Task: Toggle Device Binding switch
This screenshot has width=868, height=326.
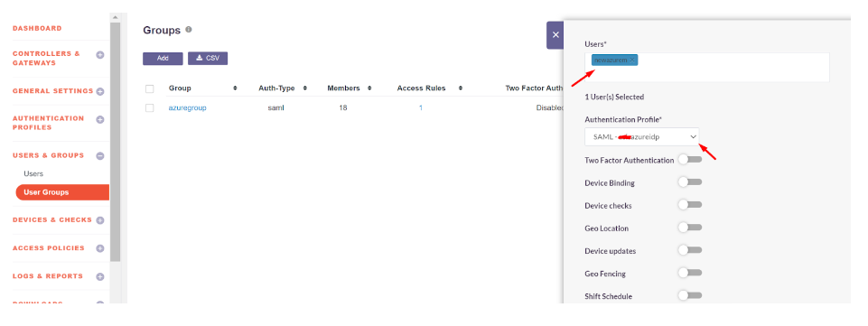Action: (690, 182)
